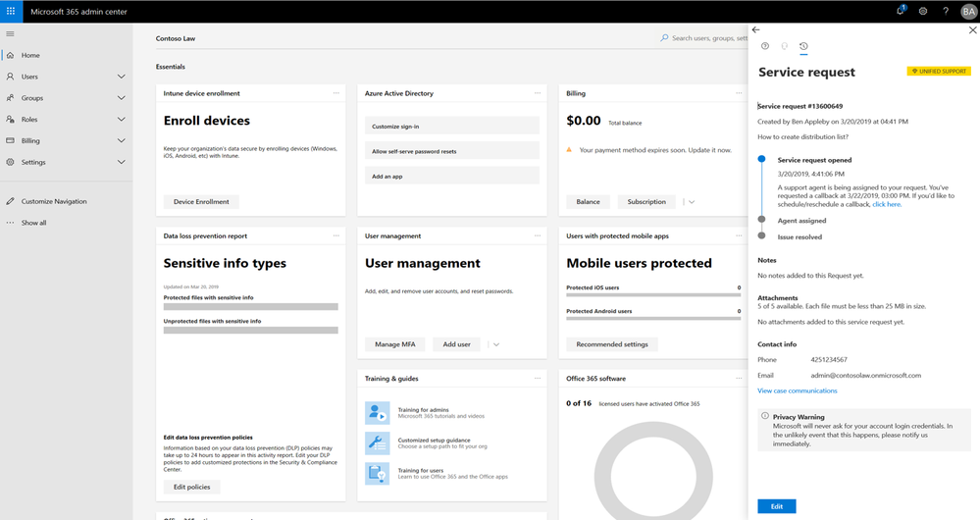Select Show all in the sidebar
This screenshot has height=520, width=980.
(33, 223)
